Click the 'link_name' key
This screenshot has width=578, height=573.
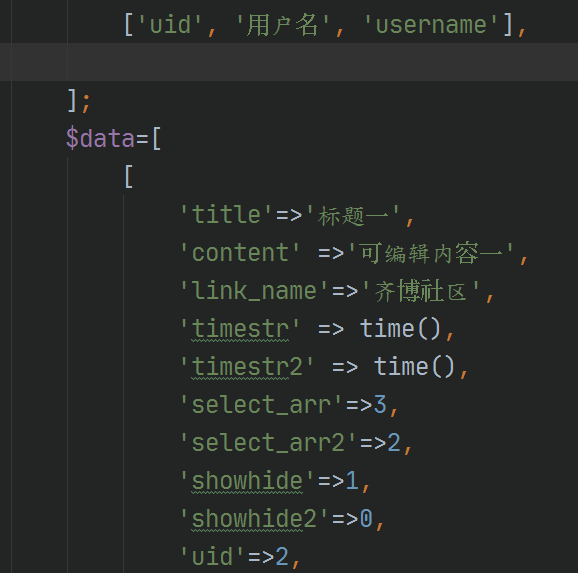254,291
